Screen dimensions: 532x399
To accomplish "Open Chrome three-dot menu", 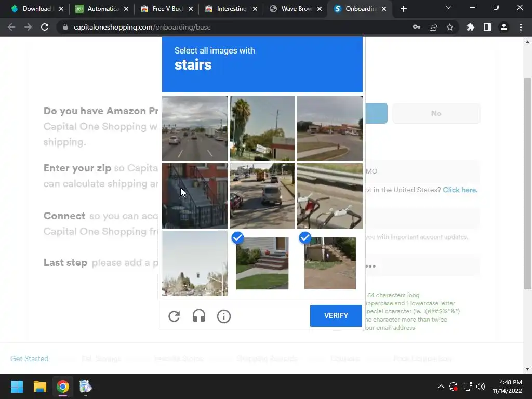I will (x=521, y=27).
